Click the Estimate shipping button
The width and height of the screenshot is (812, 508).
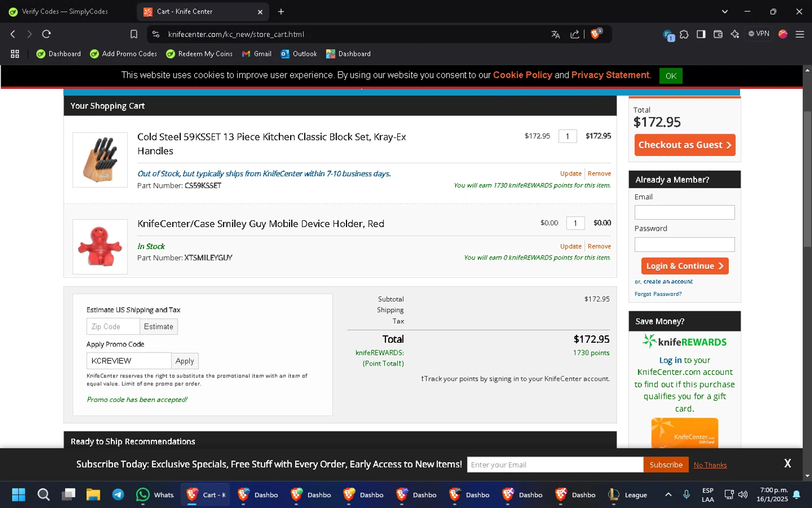pos(159,327)
